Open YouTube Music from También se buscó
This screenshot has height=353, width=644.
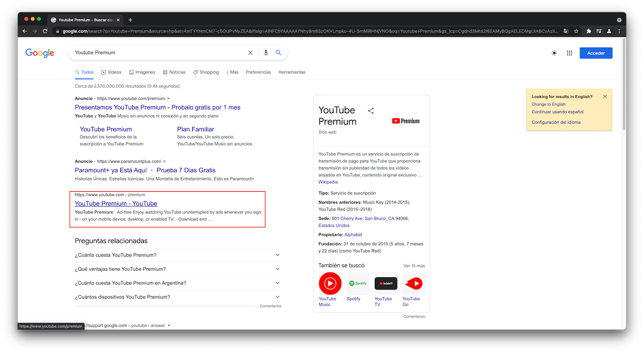pyautogui.click(x=330, y=283)
